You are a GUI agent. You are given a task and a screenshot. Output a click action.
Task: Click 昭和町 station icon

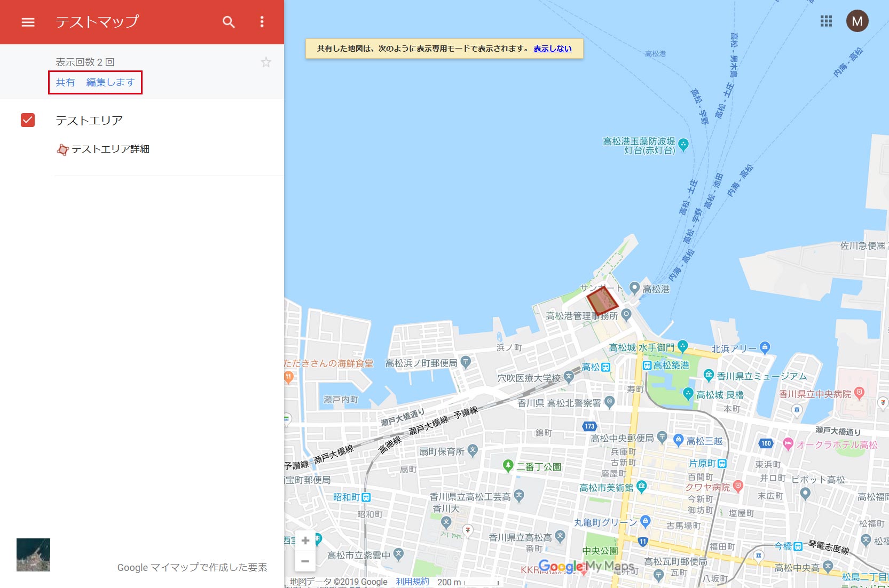click(366, 497)
